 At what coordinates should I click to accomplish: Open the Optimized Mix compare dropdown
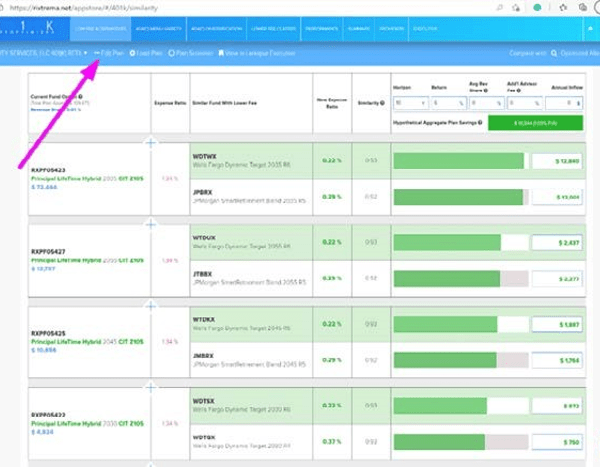(x=573, y=53)
